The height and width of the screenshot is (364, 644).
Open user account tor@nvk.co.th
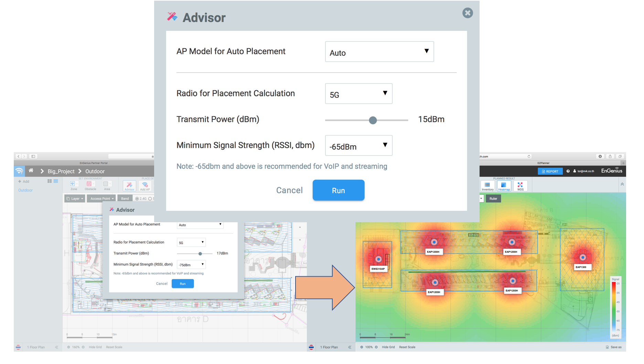[584, 171]
